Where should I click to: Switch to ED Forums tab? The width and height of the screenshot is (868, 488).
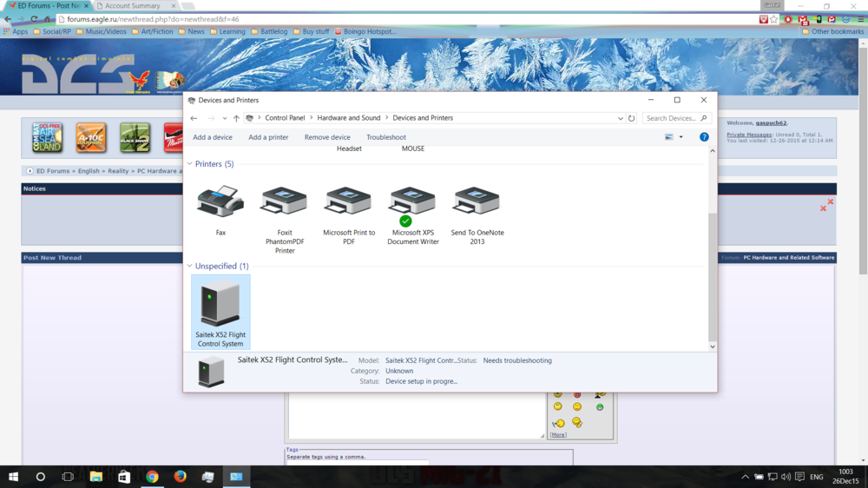pyautogui.click(x=47, y=5)
